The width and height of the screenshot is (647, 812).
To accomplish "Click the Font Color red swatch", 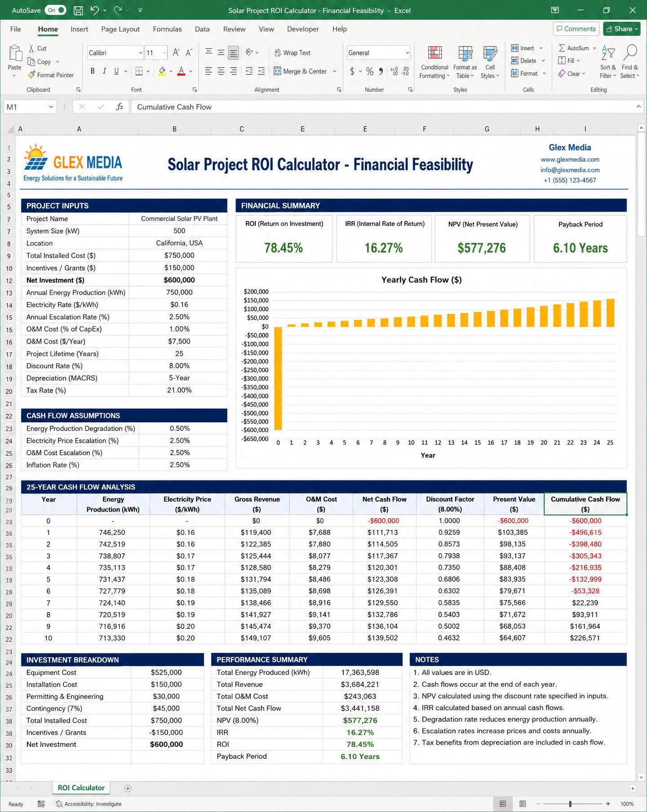I will click(182, 71).
